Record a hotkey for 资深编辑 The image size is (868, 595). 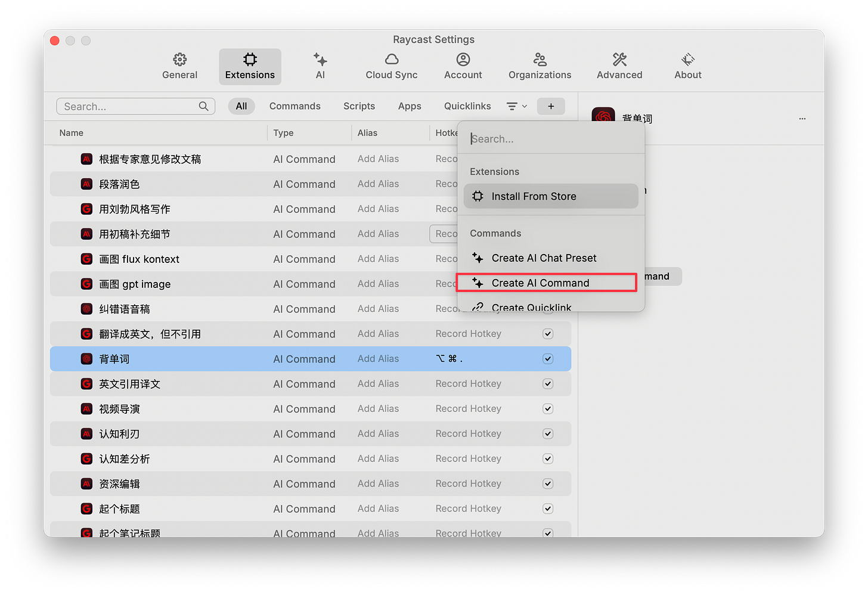point(469,484)
